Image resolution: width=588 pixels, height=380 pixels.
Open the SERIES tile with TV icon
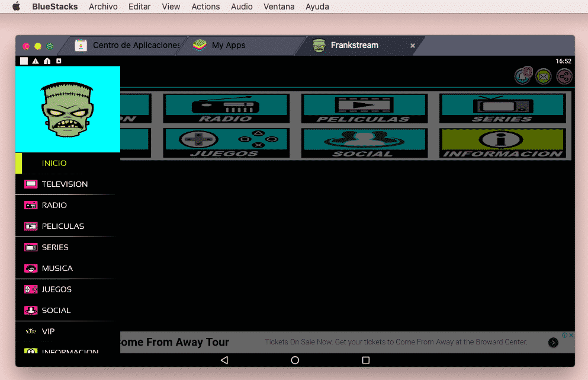pos(503,108)
